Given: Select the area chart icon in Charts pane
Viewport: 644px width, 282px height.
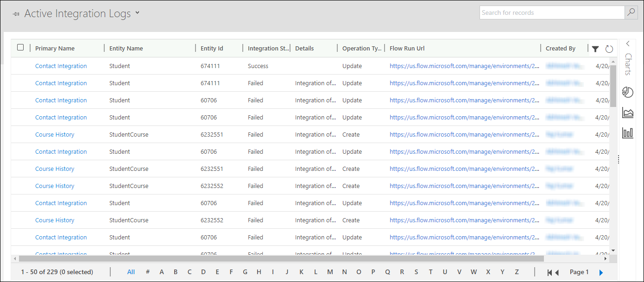Looking at the screenshot, I should pos(628,113).
